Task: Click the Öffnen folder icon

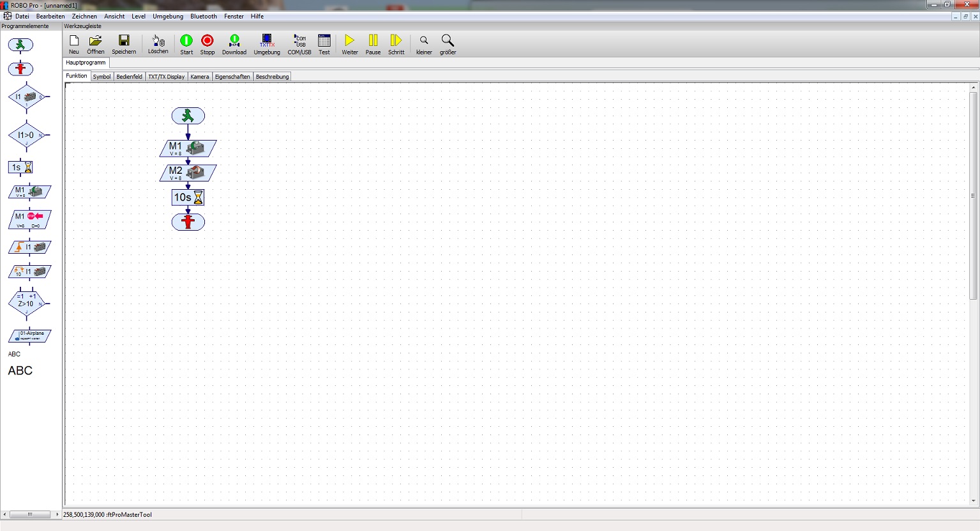Action: pos(96,42)
